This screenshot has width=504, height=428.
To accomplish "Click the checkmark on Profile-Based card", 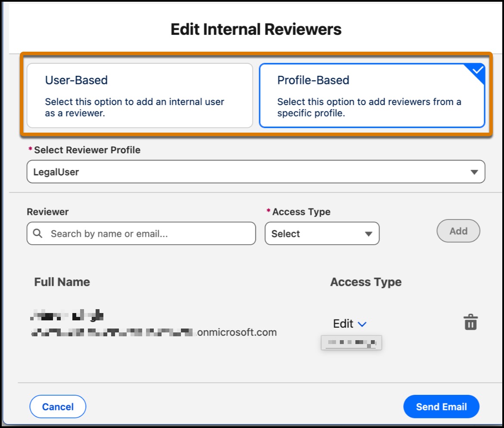I will [x=478, y=70].
